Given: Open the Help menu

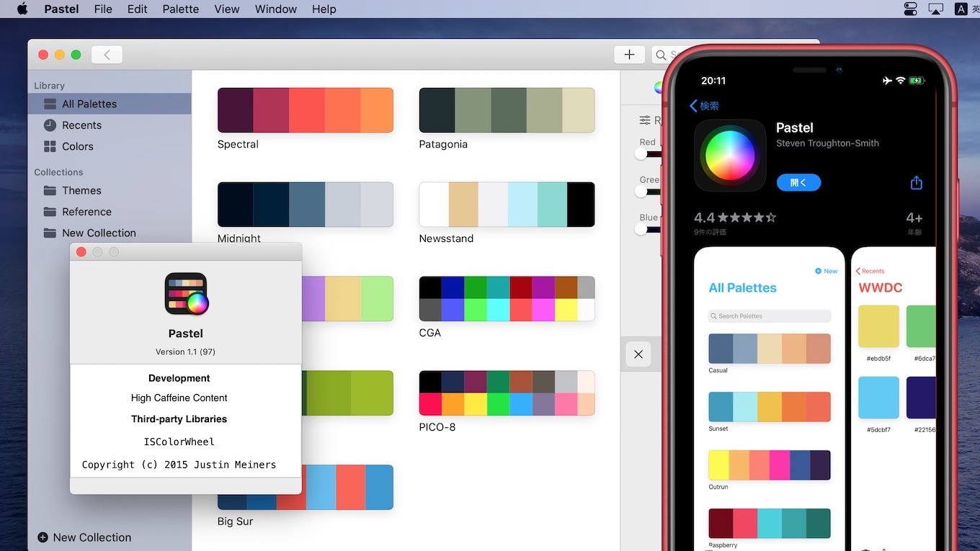Looking at the screenshot, I should (x=324, y=9).
